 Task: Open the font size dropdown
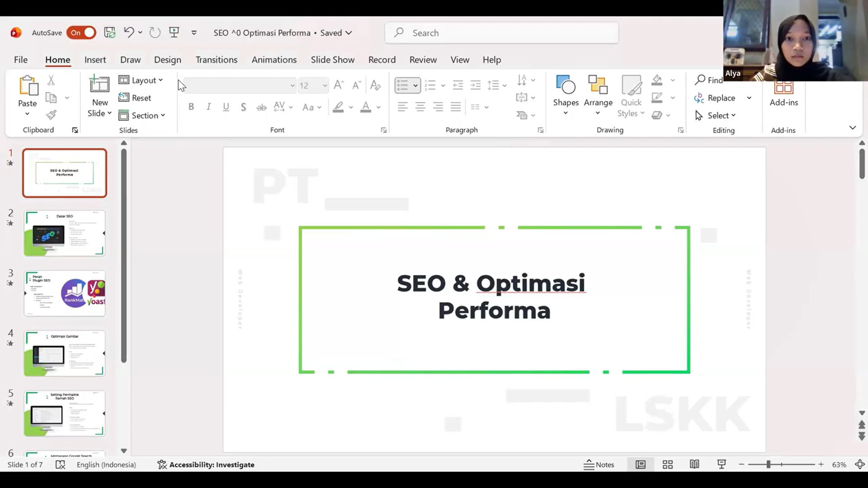pyautogui.click(x=325, y=85)
